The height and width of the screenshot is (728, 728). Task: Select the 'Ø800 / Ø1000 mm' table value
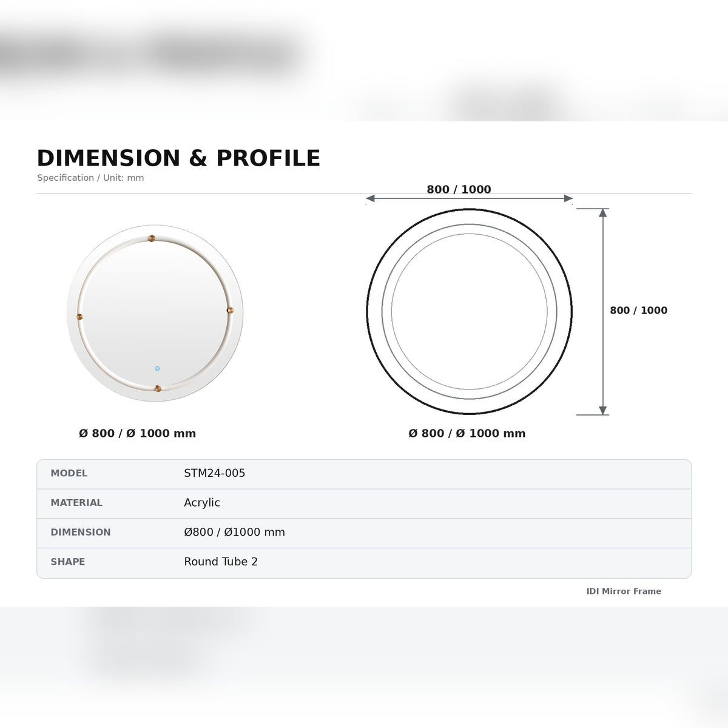tap(234, 532)
